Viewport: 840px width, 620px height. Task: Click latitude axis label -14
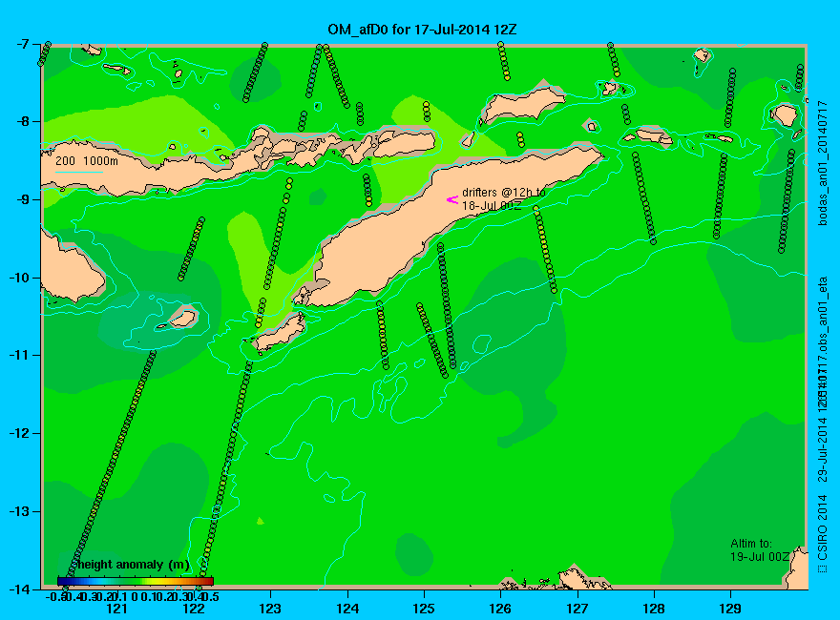click(x=21, y=589)
